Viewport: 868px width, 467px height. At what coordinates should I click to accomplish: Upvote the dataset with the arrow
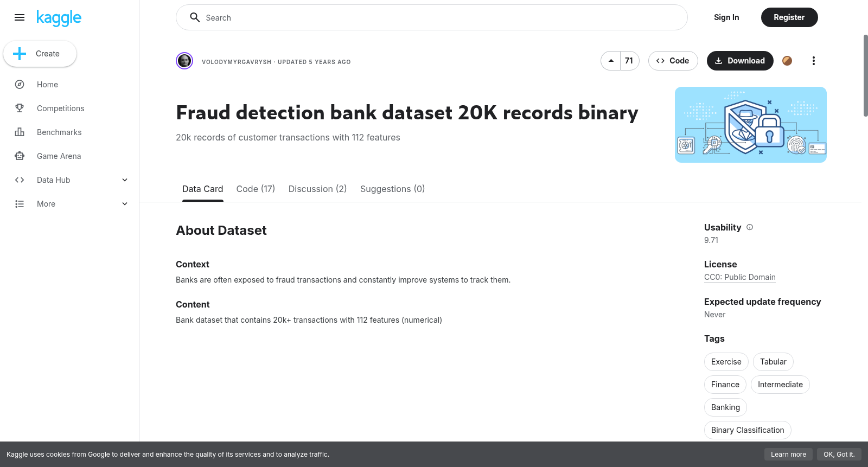[611, 61]
